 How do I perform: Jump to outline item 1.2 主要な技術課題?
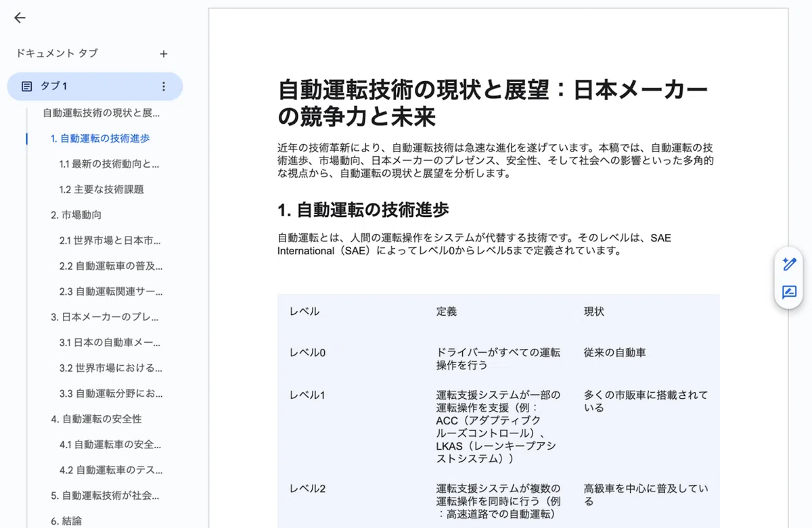click(x=101, y=190)
